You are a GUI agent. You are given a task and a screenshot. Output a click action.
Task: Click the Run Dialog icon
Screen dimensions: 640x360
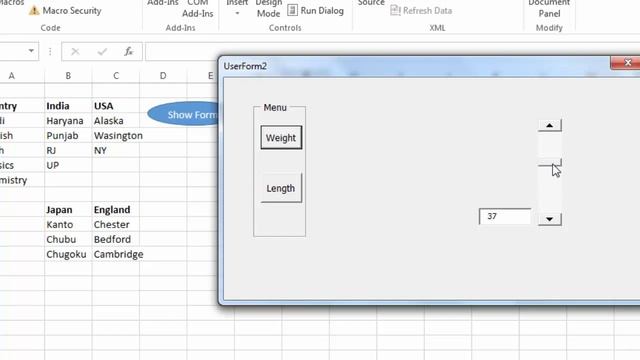(292, 10)
